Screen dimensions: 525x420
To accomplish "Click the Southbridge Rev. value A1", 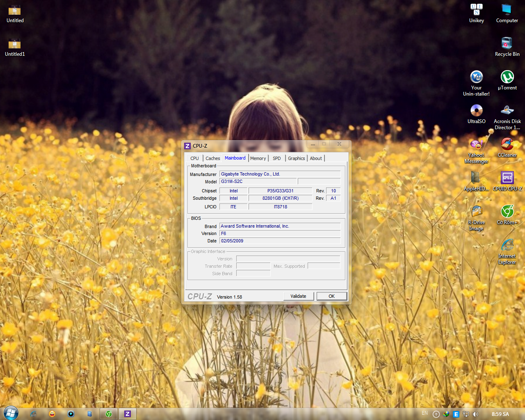I will pos(333,198).
